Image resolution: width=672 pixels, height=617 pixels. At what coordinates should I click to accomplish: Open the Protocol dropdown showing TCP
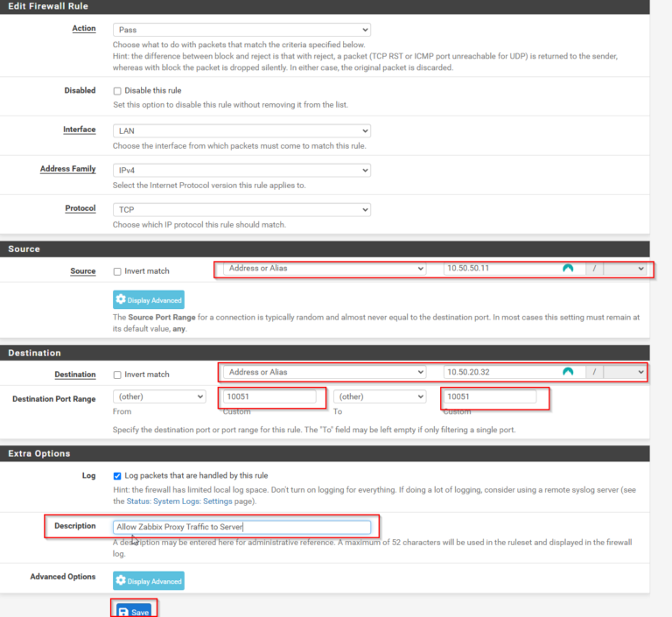coord(241,210)
